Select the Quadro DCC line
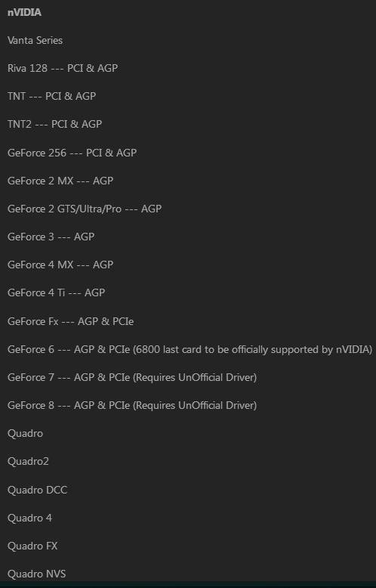 tap(37, 490)
